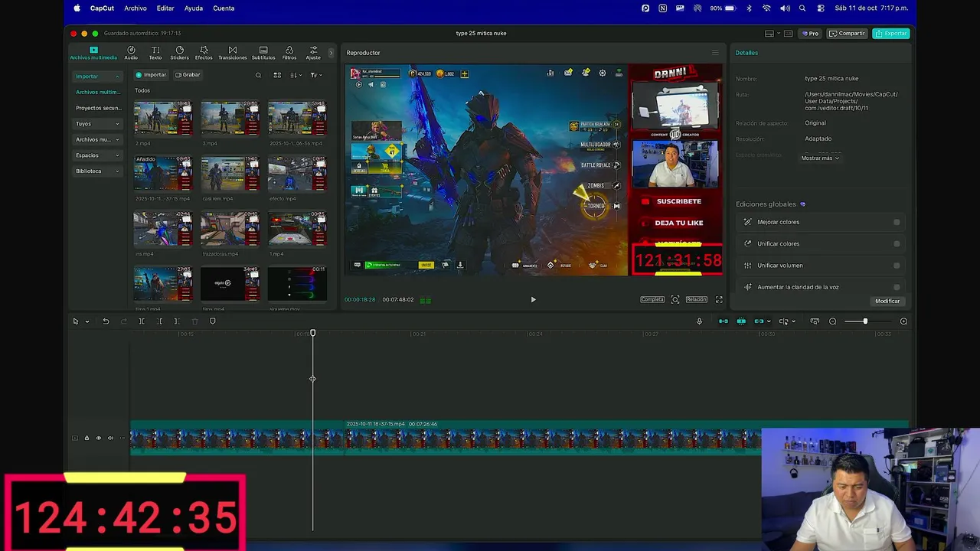Toggle clip linking in timeline toolbar

coord(759,321)
